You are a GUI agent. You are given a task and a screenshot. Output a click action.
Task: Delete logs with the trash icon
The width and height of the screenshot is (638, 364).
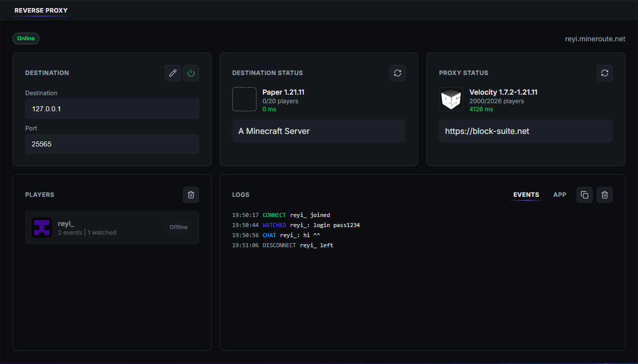(605, 195)
